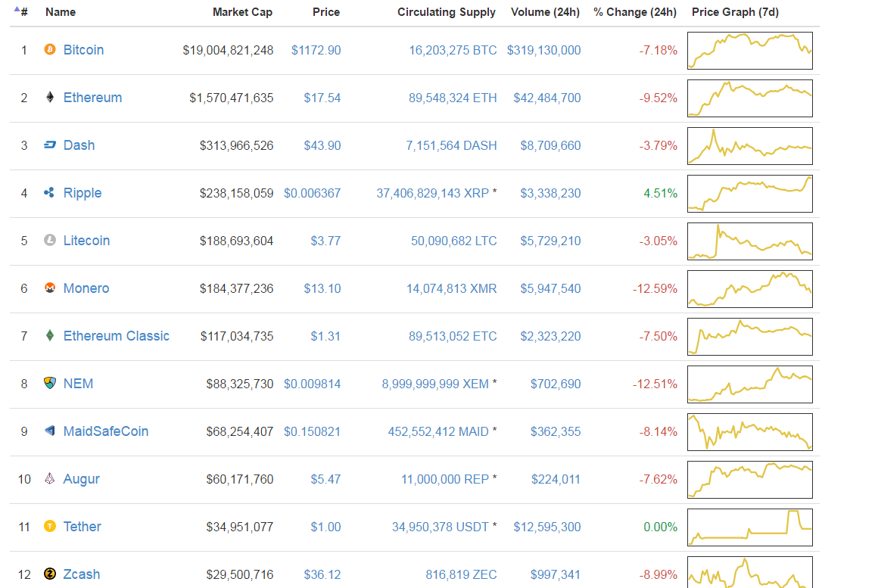
Task: Open the Ethereum link
Action: coord(92,98)
